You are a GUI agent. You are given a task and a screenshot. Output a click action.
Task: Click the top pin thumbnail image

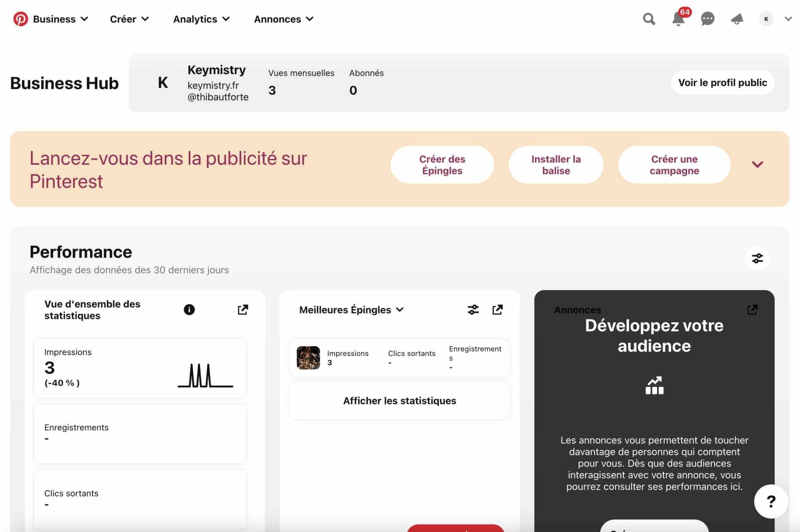click(x=308, y=358)
